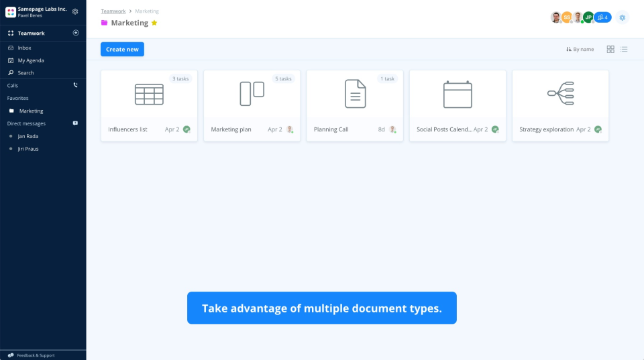644x360 pixels.
Task: Open the folder settings gear at top right
Action: (x=623, y=17)
